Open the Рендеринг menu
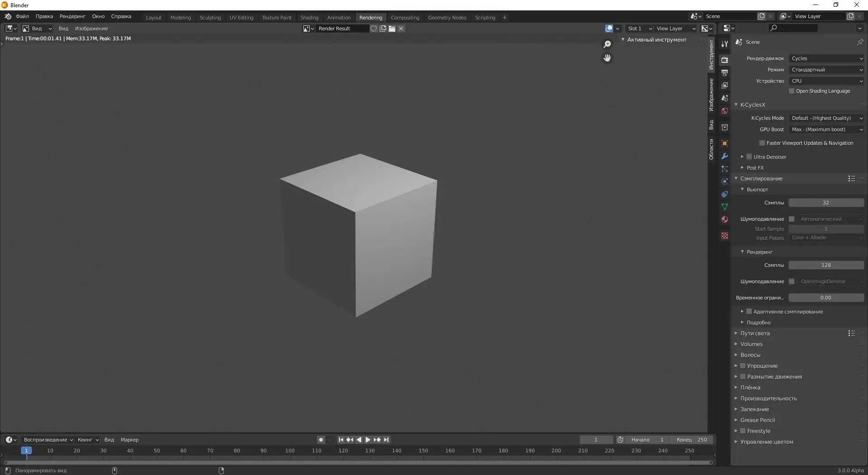Screen dimensions: 868x475 pyautogui.click(x=72, y=16)
